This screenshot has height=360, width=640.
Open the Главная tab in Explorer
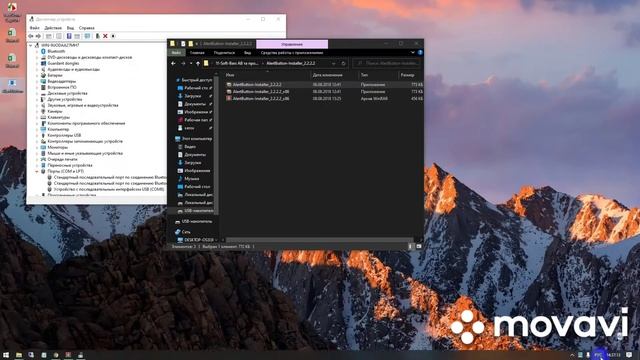click(x=197, y=53)
